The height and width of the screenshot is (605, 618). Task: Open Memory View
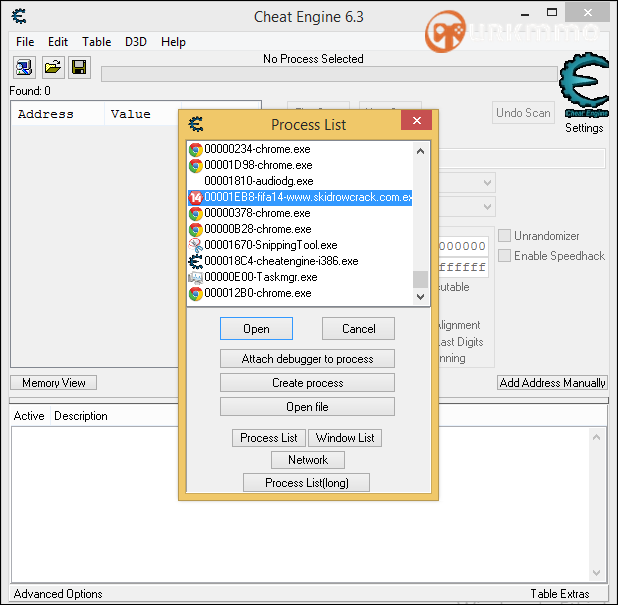pos(54,383)
